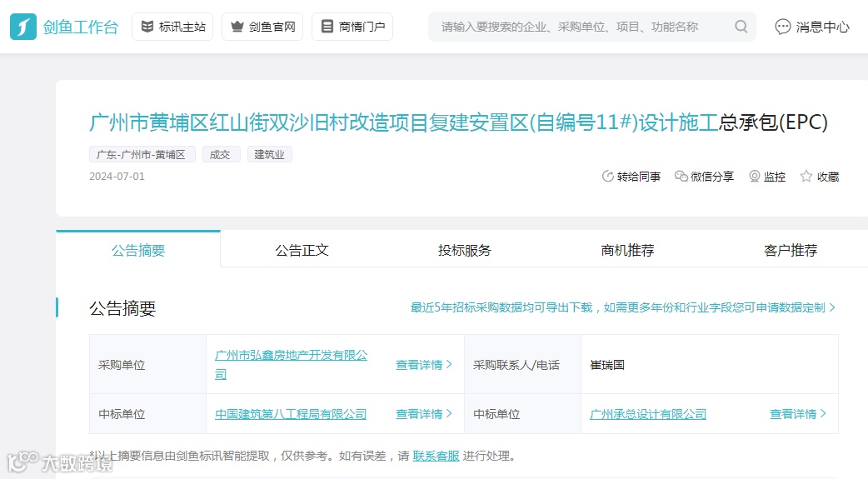
Task: Click 收藏 star icon to favorite
Action: (x=806, y=176)
